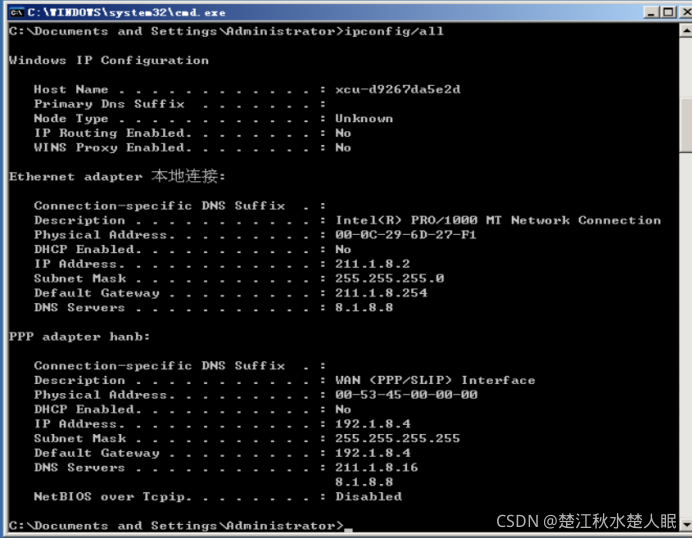Click the cmd.exe system menu icon

[x=17, y=12]
